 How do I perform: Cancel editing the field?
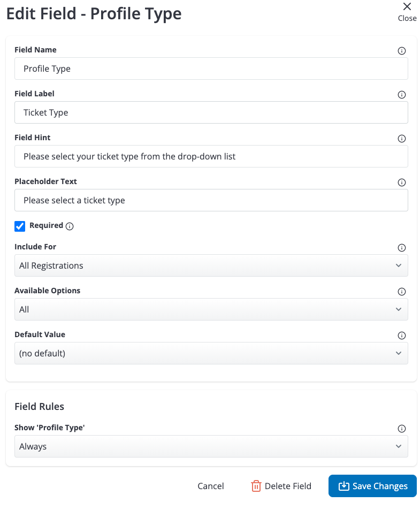[211, 486]
